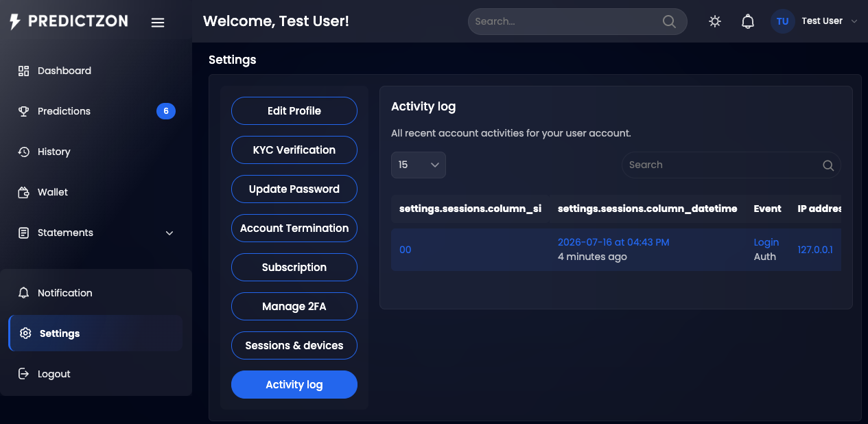Click the Auth label under Login
Screen dimensions: 868x424
click(765, 257)
